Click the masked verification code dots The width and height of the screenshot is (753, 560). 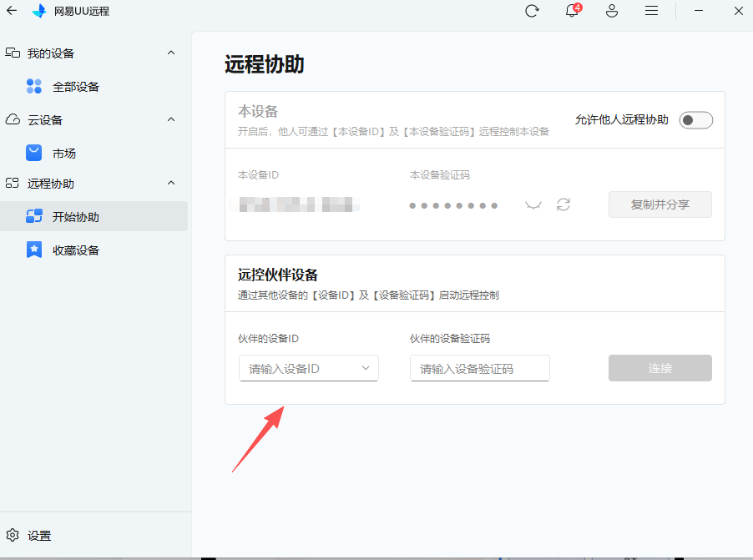pyautogui.click(x=452, y=205)
